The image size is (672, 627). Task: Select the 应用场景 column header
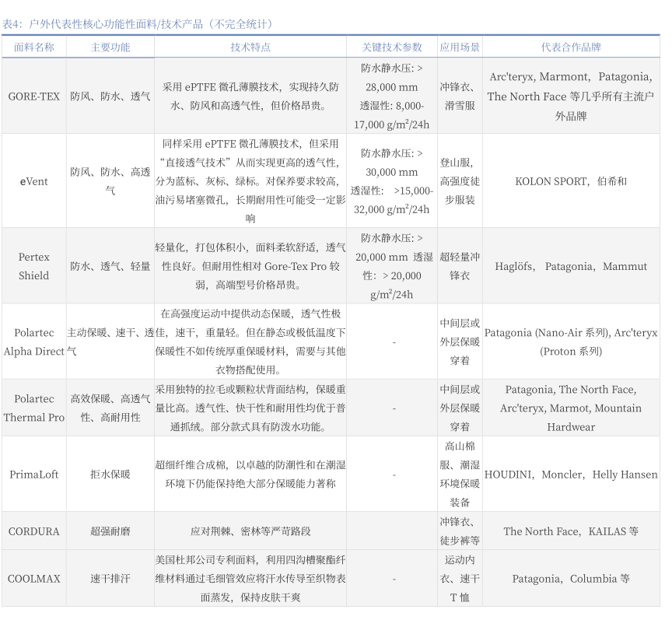point(459,47)
